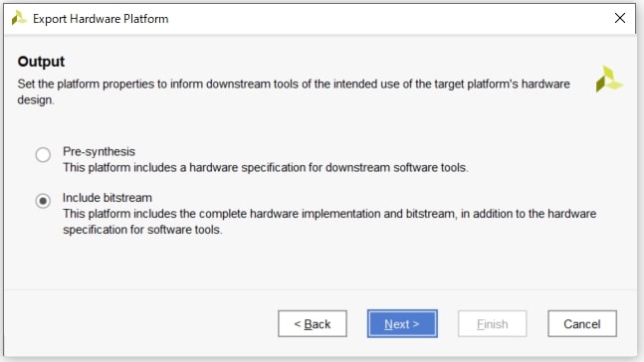Select the Pre-synthesis radio button
Viewport: 644px width, 362px height.
click(43, 155)
